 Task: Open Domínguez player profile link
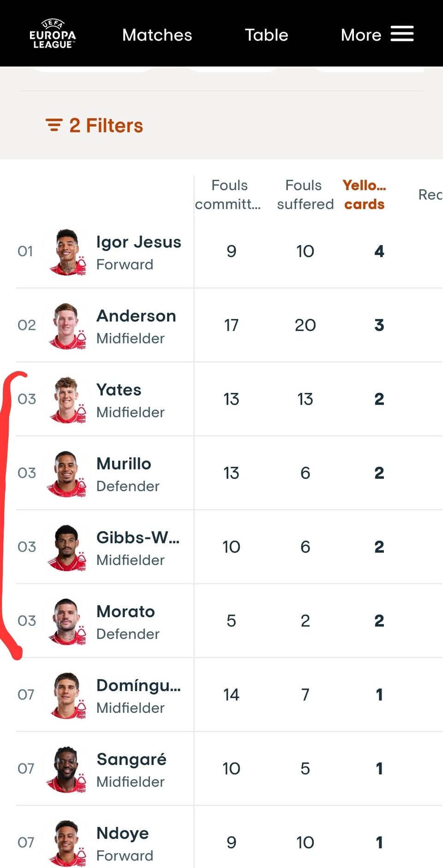[x=138, y=686]
